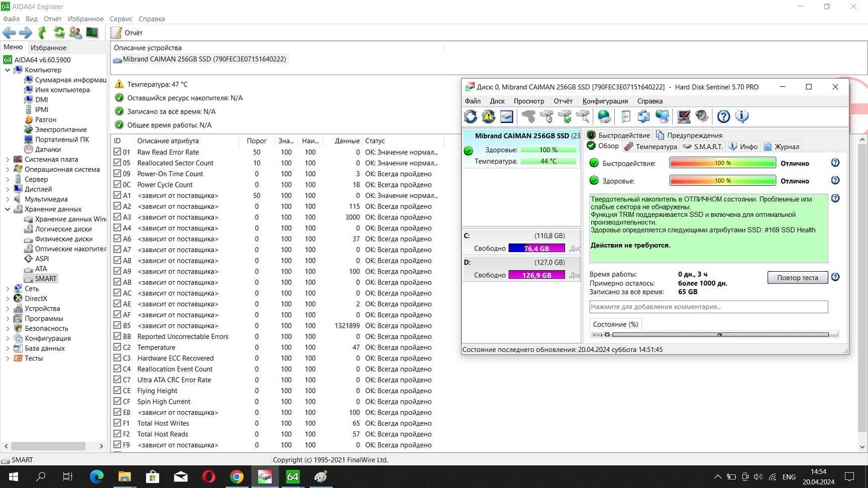Expand the Тесты tree node

click(8, 358)
